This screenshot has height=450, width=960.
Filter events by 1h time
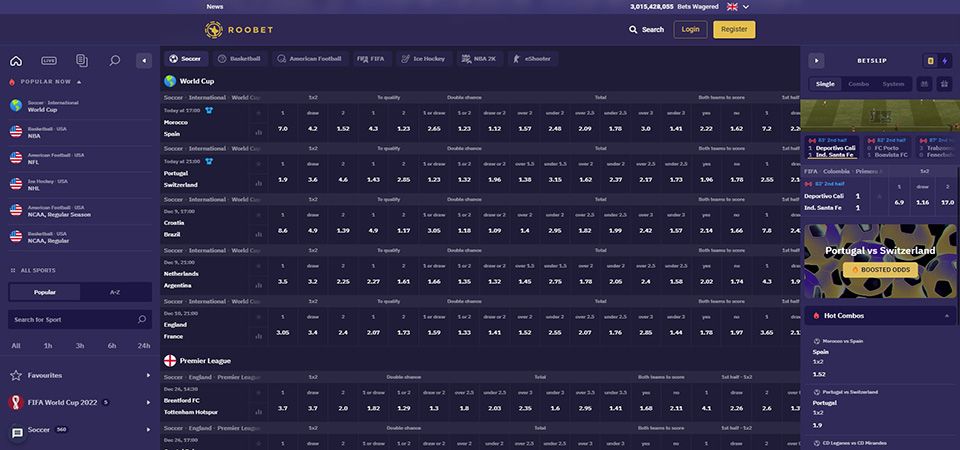tap(48, 346)
